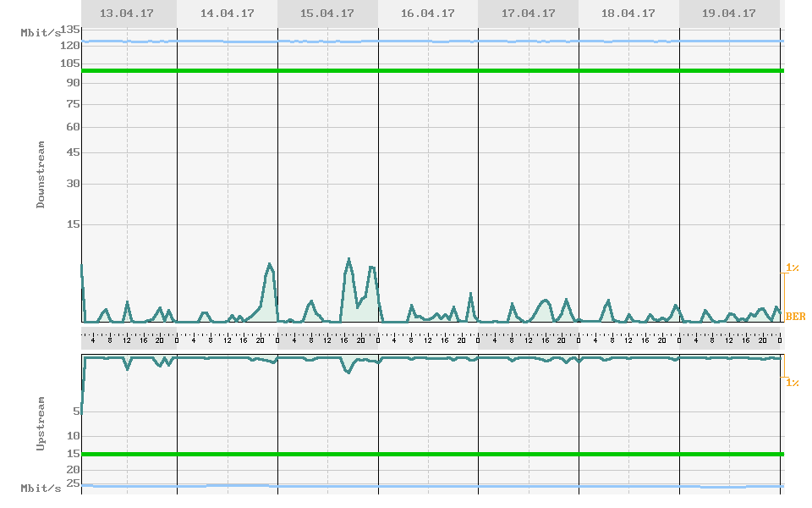812x508 pixels.
Task: Open the 18.04.17 date header
Action: tap(628, 14)
